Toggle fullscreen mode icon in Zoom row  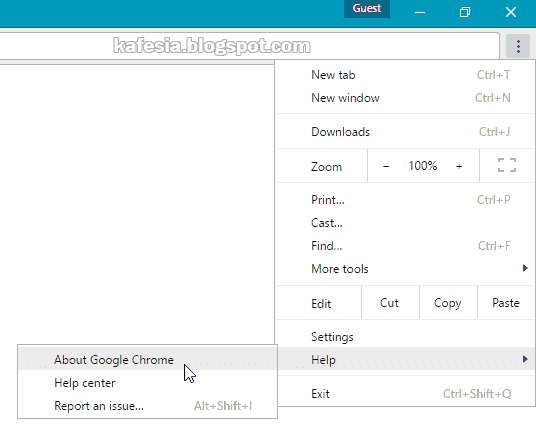pyautogui.click(x=507, y=165)
